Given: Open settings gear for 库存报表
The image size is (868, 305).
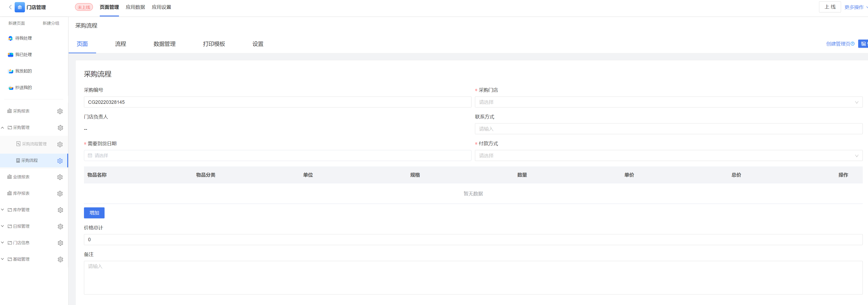Looking at the screenshot, I should [60, 194].
